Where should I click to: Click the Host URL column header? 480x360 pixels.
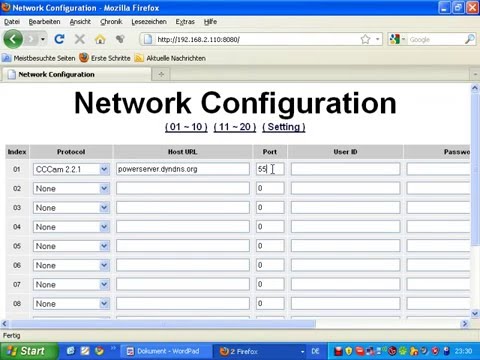click(183, 152)
